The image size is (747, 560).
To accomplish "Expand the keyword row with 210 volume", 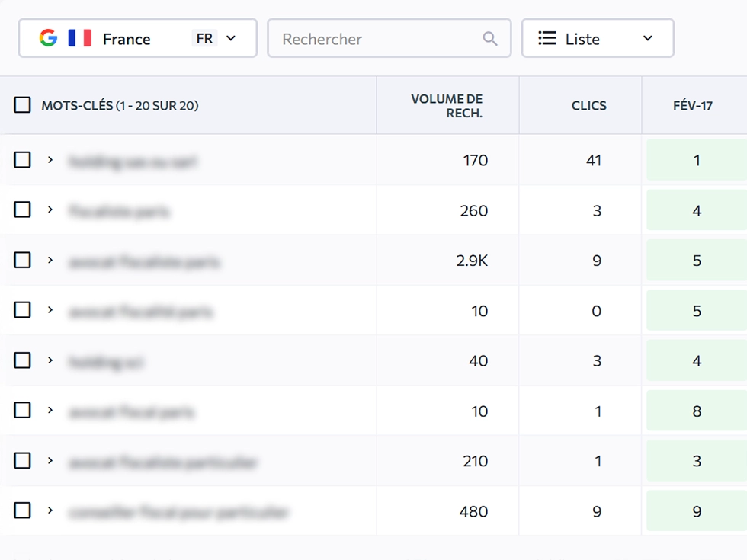I will pyautogui.click(x=50, y=461).
